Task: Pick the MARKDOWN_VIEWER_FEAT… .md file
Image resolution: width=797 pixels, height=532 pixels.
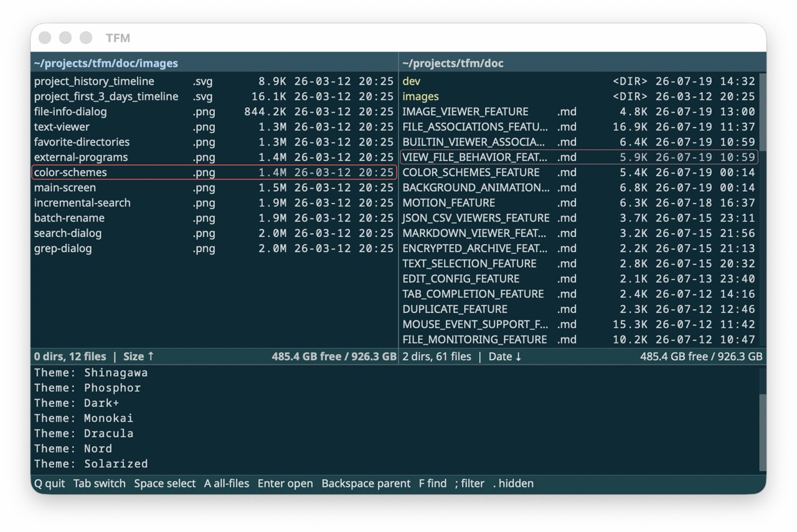Action: (x=579, y=233)
